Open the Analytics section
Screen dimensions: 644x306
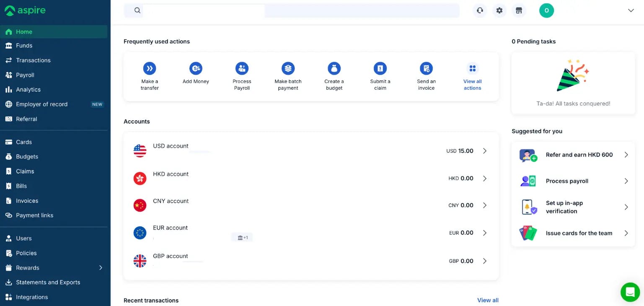coord(28,89)
